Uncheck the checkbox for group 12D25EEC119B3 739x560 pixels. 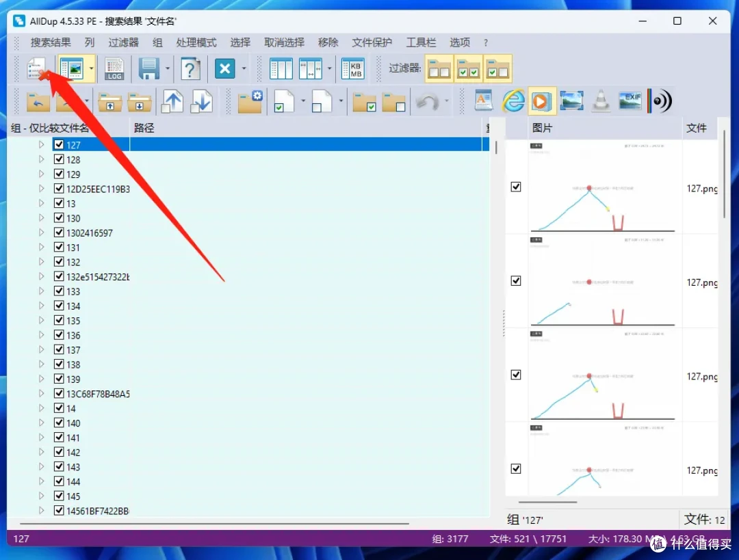click(x=59, y=189)
